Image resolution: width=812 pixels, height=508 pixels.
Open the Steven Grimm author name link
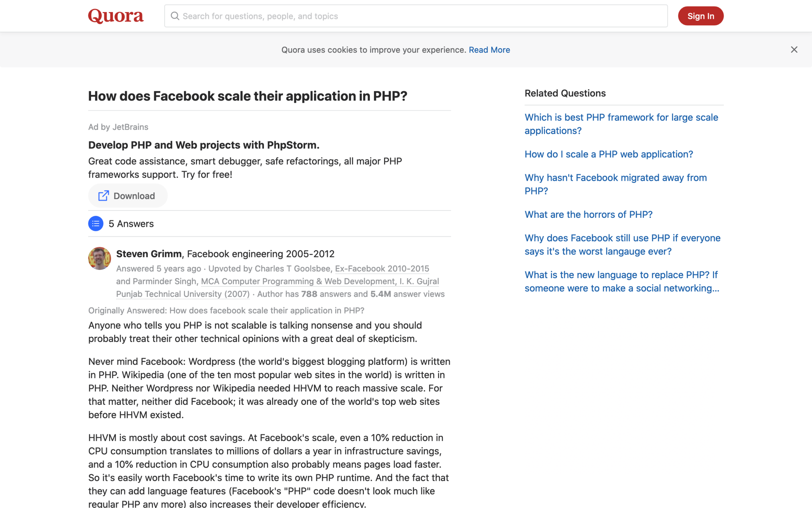click(149, 254)
